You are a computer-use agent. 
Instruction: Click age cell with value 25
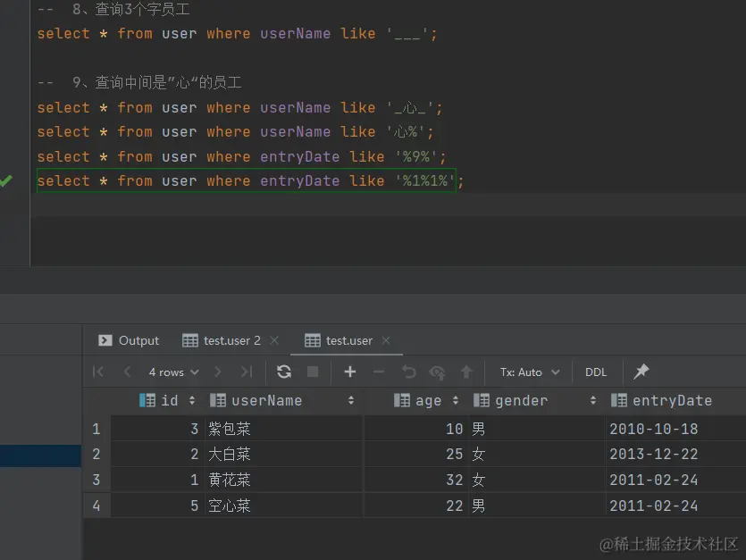coord(415,455)
